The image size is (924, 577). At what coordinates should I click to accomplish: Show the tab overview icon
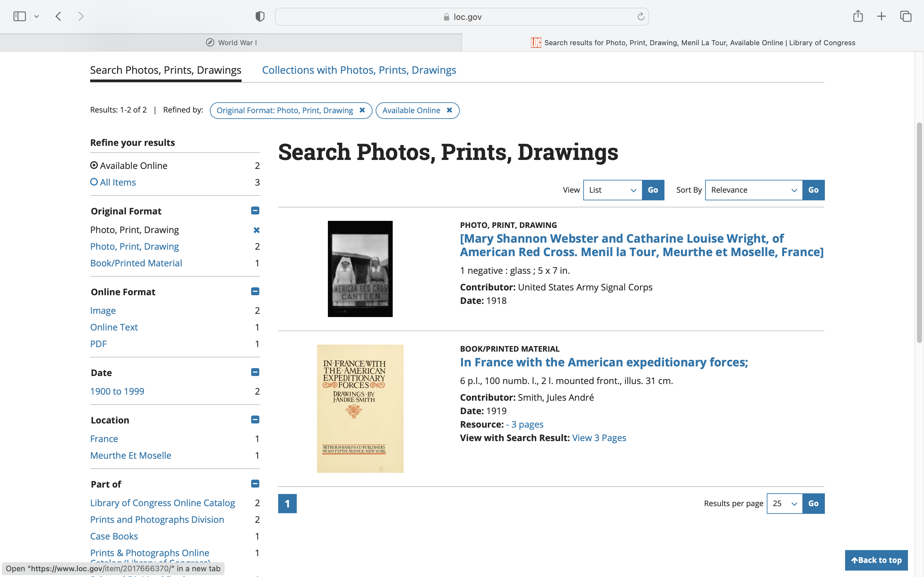(906, 16)
